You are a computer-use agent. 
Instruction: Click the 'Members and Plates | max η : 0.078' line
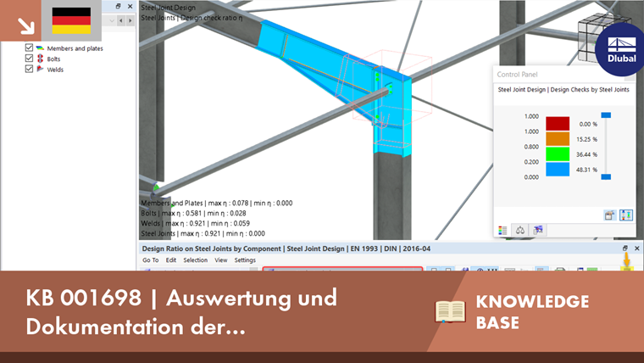pyautogui.click(x=217, y=203)
